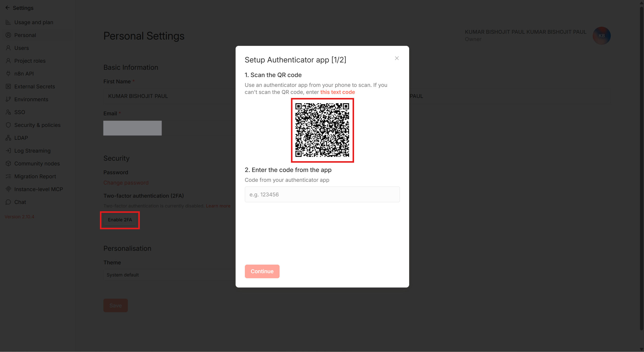Open External Secrets settings
This screenshot has width=644, height=352.
pyautogui.click(x=38, y=86)
